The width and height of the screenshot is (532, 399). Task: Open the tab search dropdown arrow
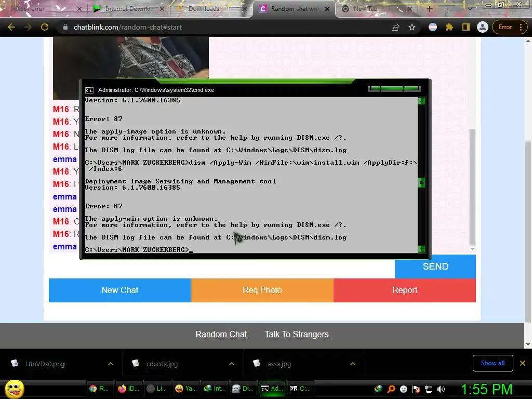click(470, 9)
